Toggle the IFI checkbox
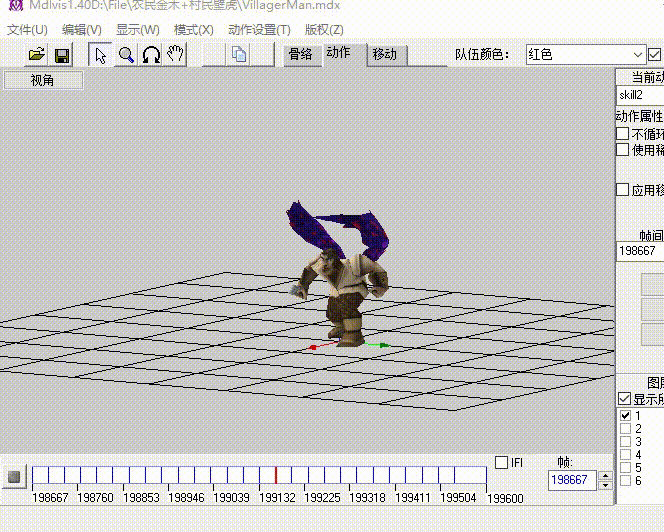The height and width of the screenshot is (532, 664). 501,462
